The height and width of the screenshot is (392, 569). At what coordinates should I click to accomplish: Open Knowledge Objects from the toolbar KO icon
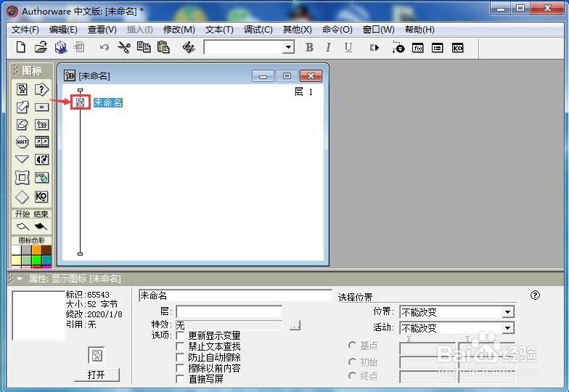457,48
